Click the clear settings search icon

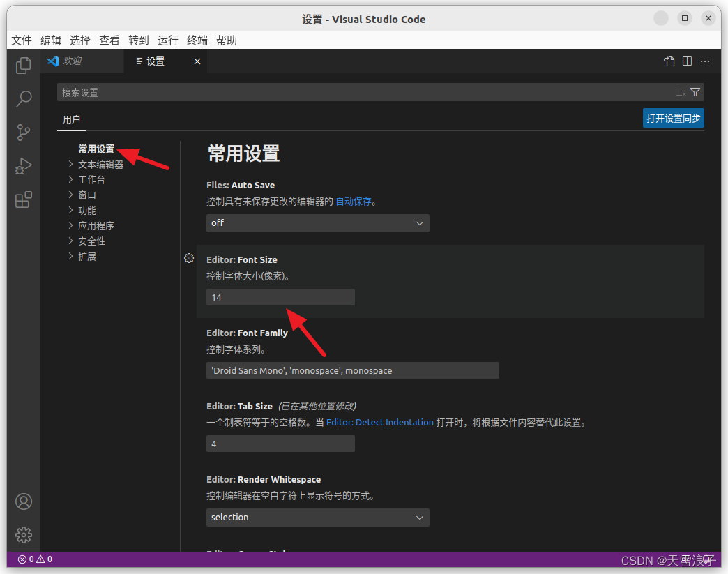click(x=681, y=93)
